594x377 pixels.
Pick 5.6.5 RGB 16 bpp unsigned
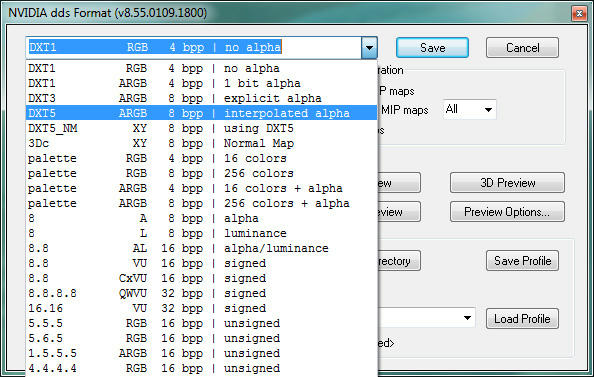tap(202, 338)
